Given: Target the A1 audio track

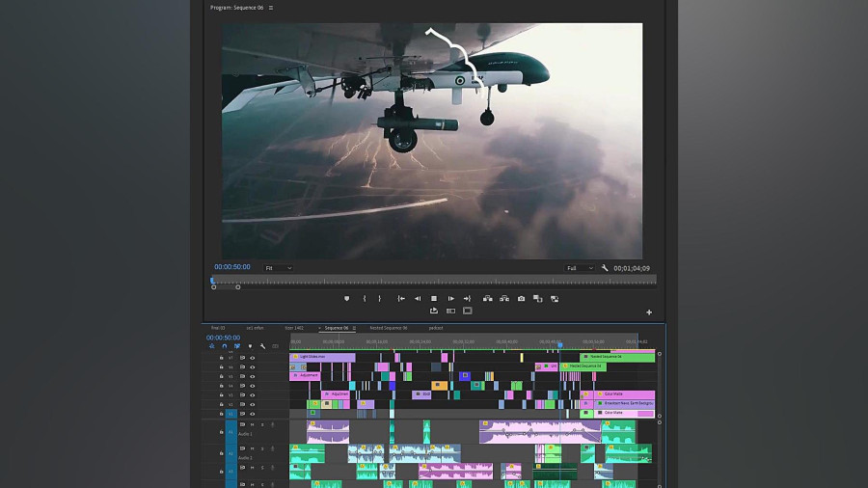Looking at the screenshot, I should tap(231, 431).
